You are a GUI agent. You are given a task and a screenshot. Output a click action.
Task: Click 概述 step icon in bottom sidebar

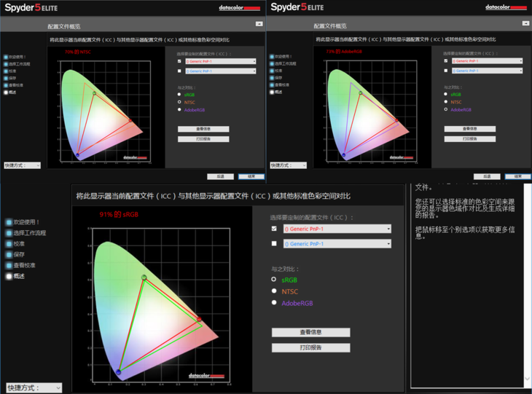click(9, 277)
